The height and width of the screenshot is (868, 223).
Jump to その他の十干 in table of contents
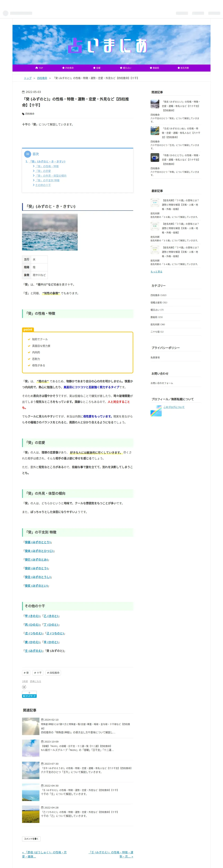pyautogui.click(x=43, y=185)
